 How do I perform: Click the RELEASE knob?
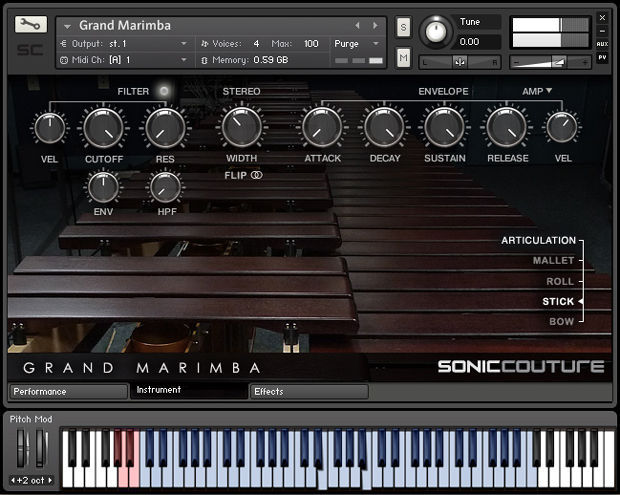507,127
